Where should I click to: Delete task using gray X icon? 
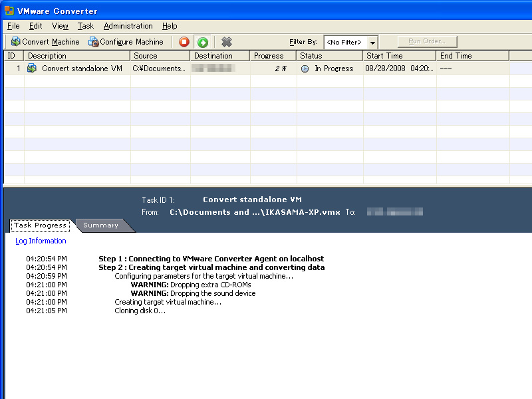[227, 42]
